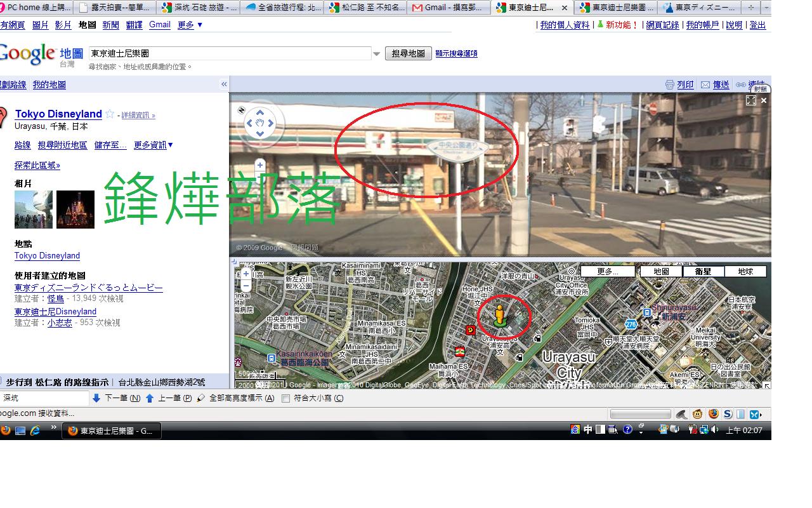The image size is (812, 508).
Task: Click 翻譯 in the top Google navigation
Action: 134,25
